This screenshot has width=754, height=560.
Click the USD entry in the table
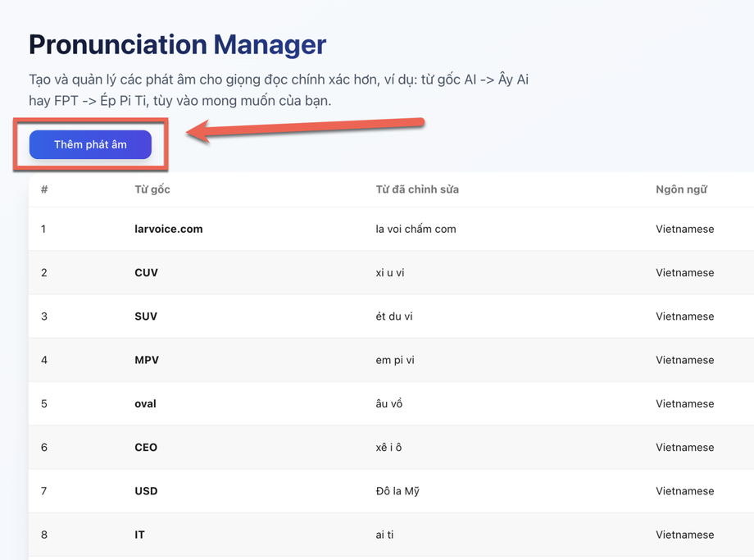point(146,491)
